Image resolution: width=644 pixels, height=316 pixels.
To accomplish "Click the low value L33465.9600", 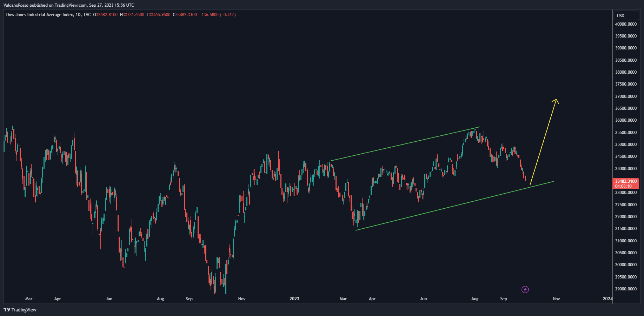I will [x=158, y=15].
